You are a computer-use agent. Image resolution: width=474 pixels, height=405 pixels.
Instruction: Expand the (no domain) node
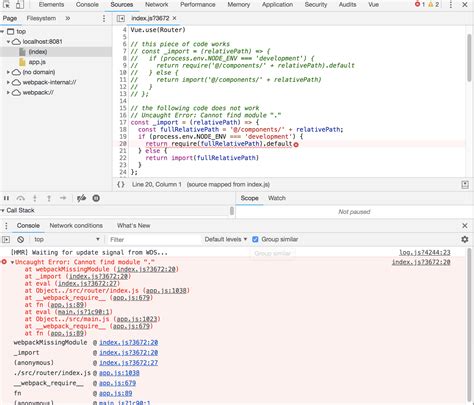tap(8, 72)
